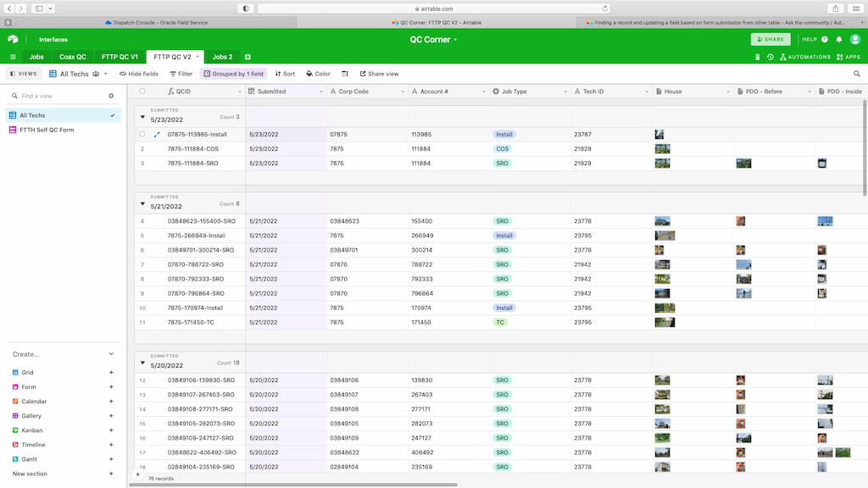The width and height of the screenshot is (868, 488).
Task: Switch to the Jobs 2 tab
Action: [223, 57]
